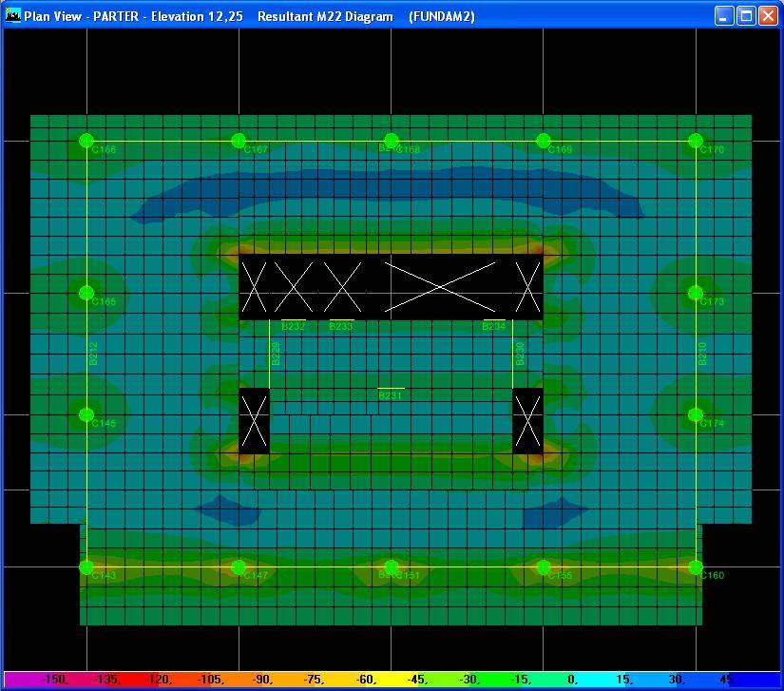
Task: Click column node C173
Action: pyautogui.click(x=696, y=293)
